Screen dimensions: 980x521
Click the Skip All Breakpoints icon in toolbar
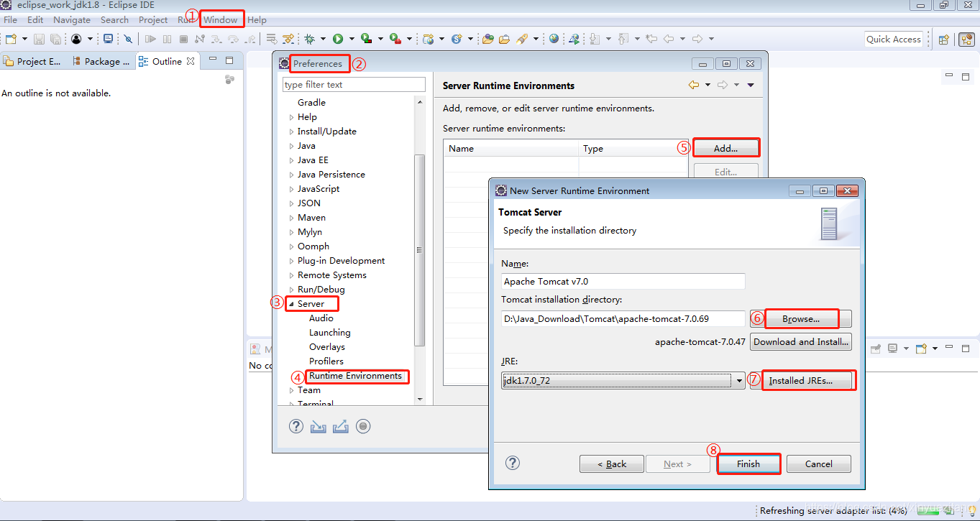tap(128, 39)
